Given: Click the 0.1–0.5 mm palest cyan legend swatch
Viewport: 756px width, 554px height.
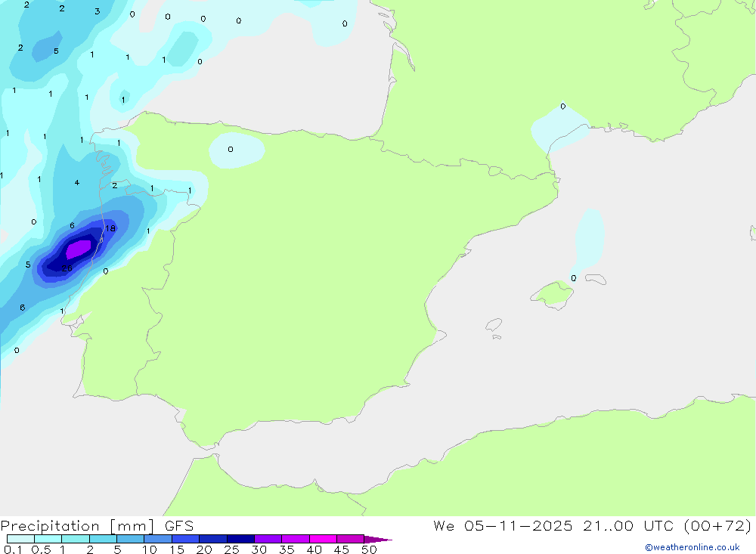Looking at the screenshot, I should pyautogui.click(x=20, y=539).
